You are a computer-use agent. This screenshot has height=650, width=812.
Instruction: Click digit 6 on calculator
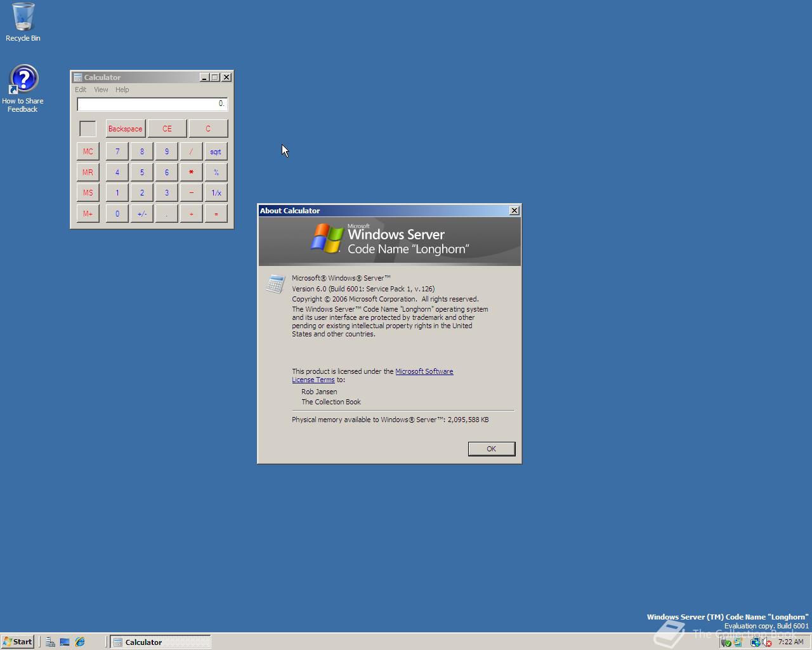[166, 172]
